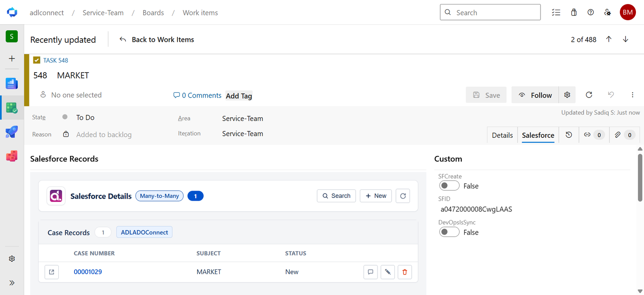
Task: Open Project settings gear in sidebar
Action: pyautogui.click(x=12, y=259)
